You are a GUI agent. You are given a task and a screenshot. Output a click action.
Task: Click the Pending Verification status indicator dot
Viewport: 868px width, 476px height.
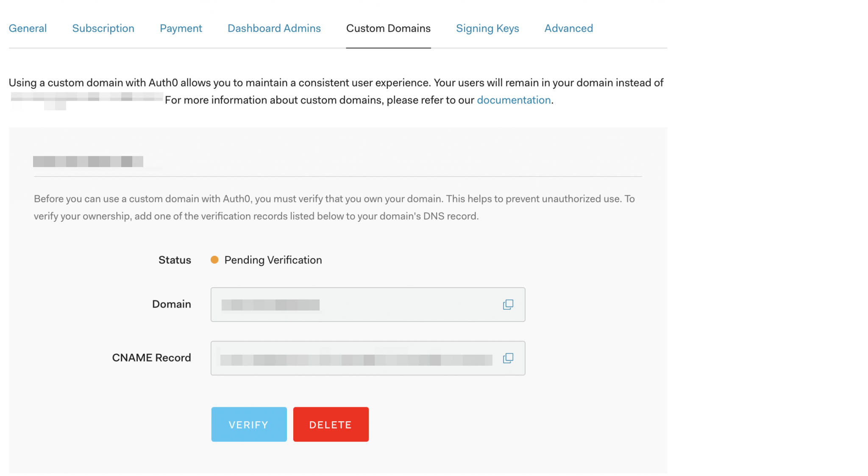click(215, 260)
